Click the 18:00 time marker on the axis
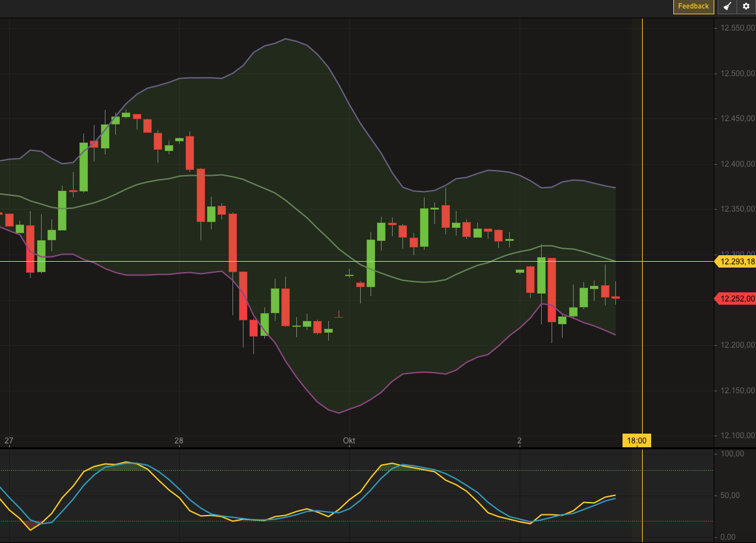 pos(636,440)
